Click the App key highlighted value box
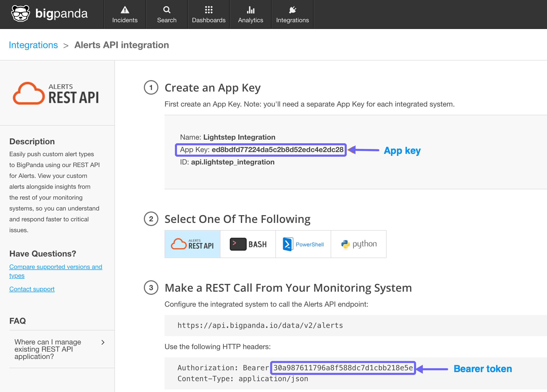Viewport: 547px width, 392px height. [261, 150]
